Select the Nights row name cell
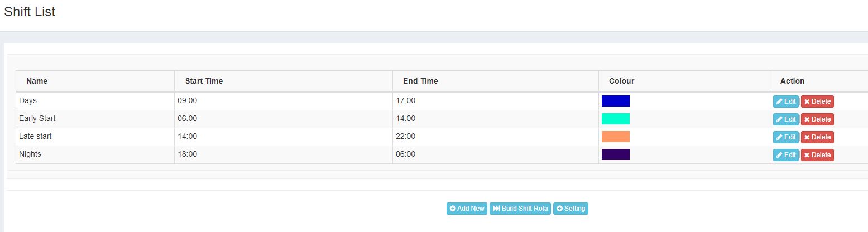 pyautogui.click(x=30, y=154)
